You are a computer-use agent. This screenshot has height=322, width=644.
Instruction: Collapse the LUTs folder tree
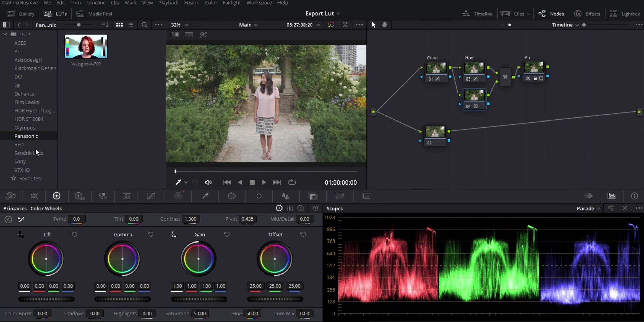5,34
